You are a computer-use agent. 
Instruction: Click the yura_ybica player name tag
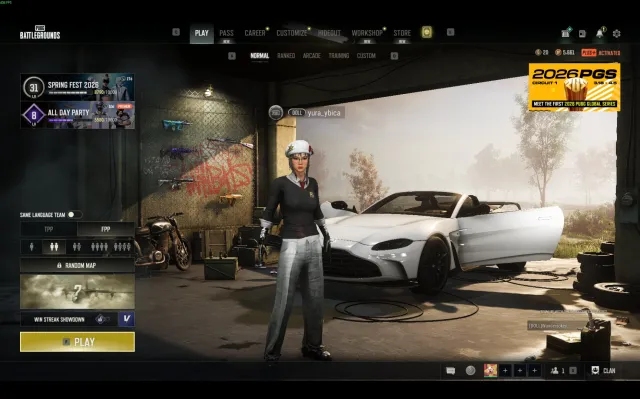point(324,113)
